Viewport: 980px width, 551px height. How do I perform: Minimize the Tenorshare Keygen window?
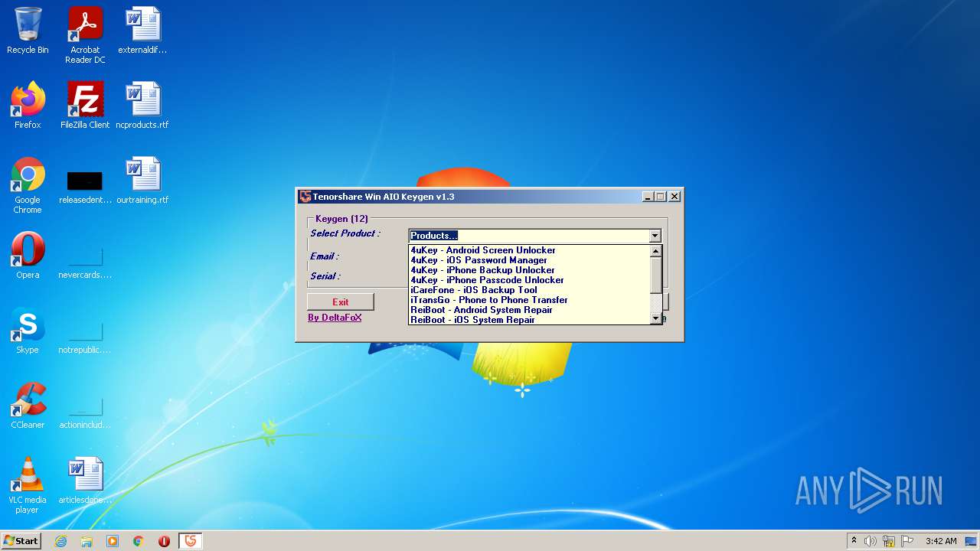648,197
